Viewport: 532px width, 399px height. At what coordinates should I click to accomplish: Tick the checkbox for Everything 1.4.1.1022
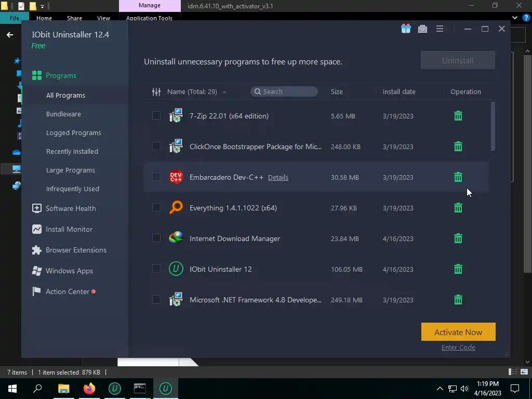(156, 207)
